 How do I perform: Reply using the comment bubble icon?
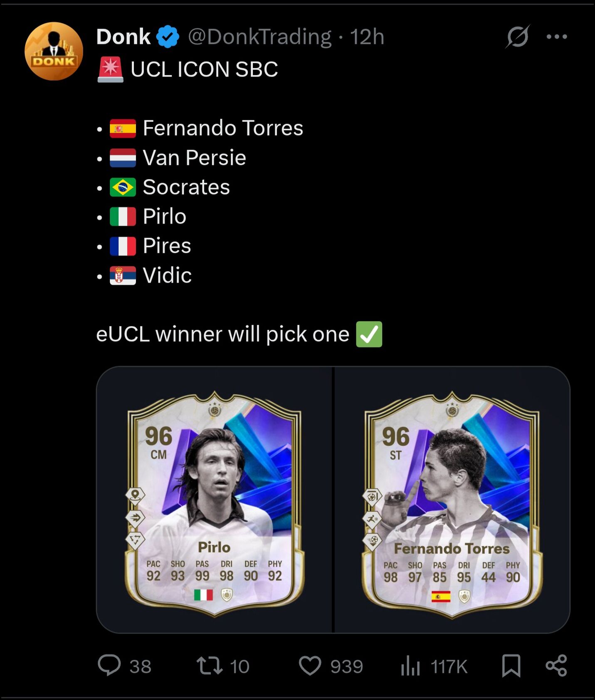tap(109, 665)
